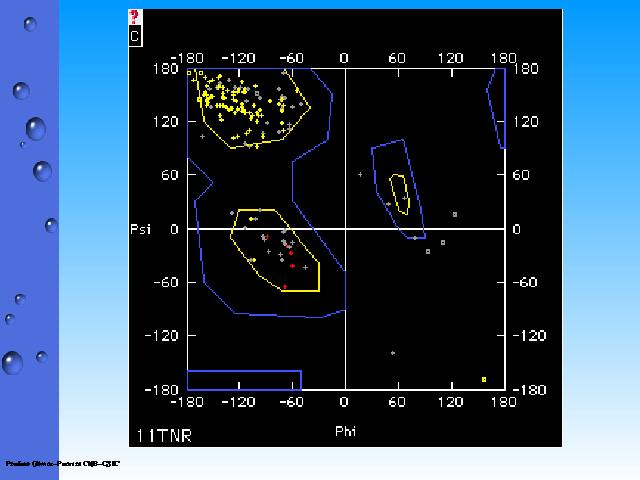This screenshot has width=640, height=480.
Task: Pick the lowest red residue dot in helix region
Action: [285, 287]
